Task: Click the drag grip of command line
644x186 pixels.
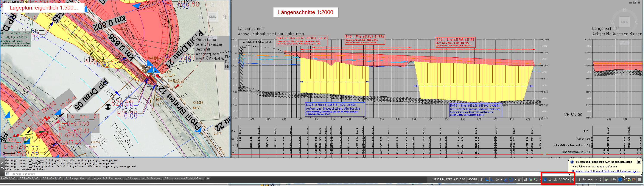Action: point(2,159)
